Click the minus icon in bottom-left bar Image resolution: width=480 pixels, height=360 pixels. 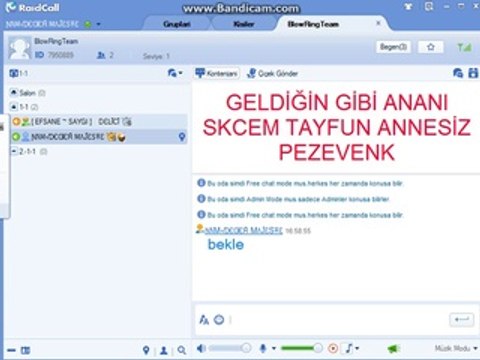click(x=11, y=350)
